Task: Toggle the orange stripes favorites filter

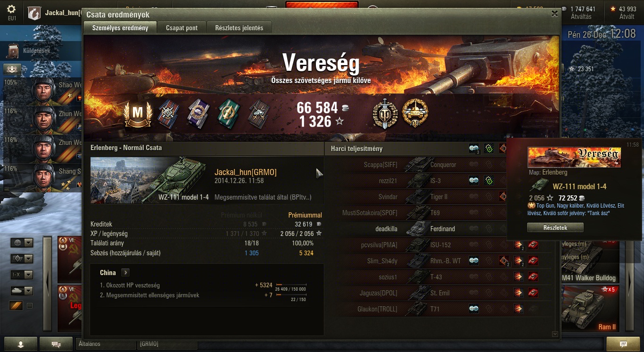Action: coord(16,306)
